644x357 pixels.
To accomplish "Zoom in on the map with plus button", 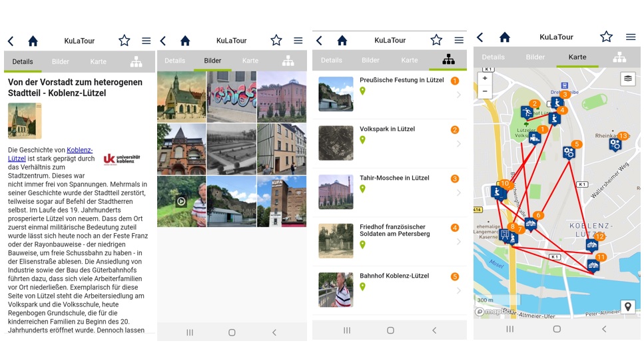I will [x=485, y=79].
